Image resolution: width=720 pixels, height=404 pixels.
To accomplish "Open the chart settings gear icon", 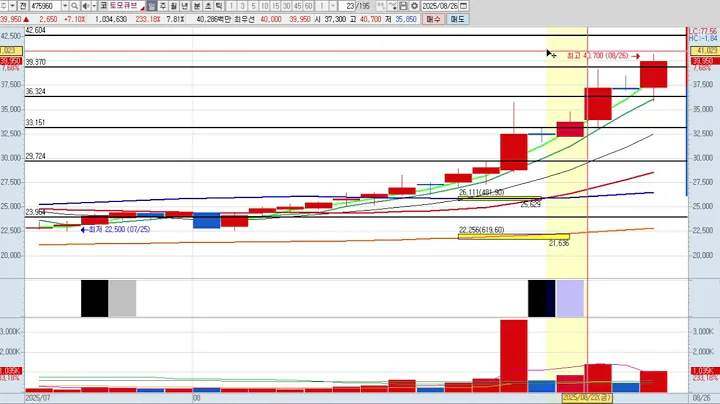I will 414,6.
